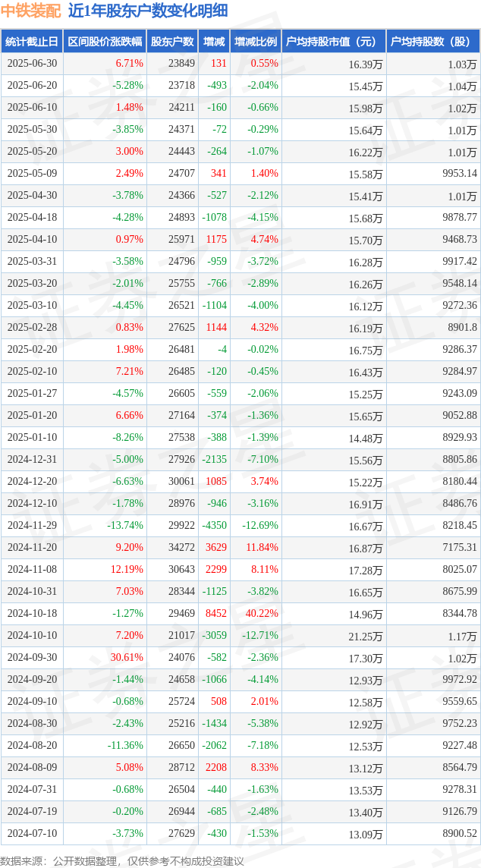
Task: Click the 统计截止日 column header
Action: coord(32,42)
